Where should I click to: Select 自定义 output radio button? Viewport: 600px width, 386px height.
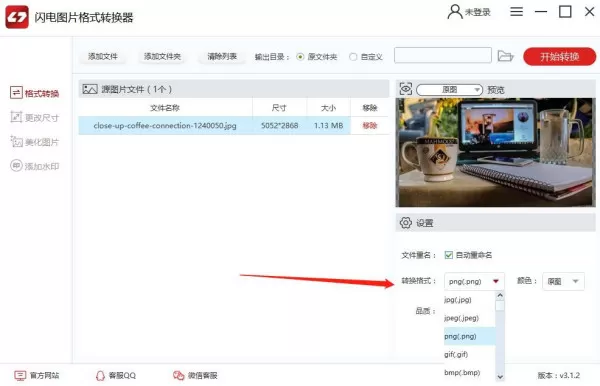353,57
